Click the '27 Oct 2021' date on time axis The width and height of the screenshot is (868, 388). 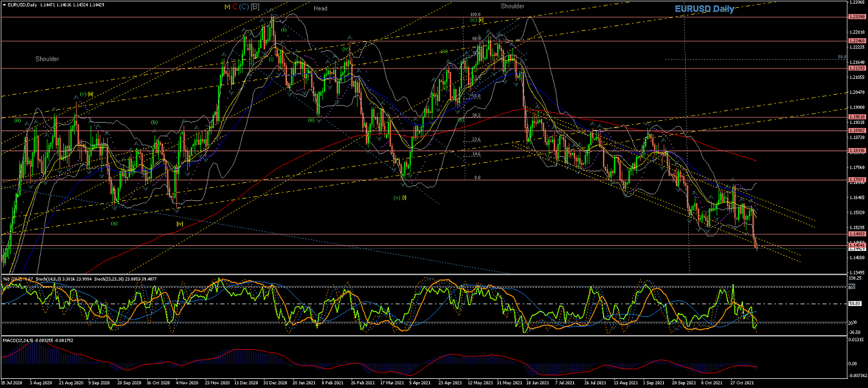(x=742, y=384)
